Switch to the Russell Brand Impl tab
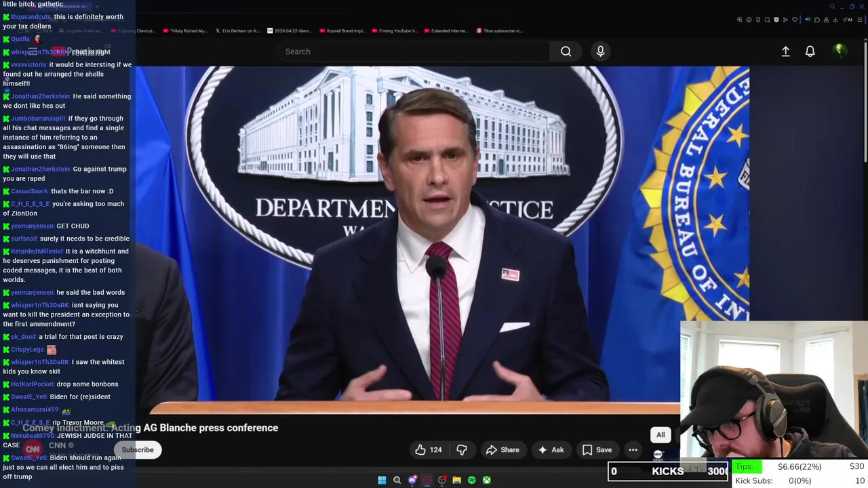This screenshot has height=488, width=868. (x=342, y=30)
